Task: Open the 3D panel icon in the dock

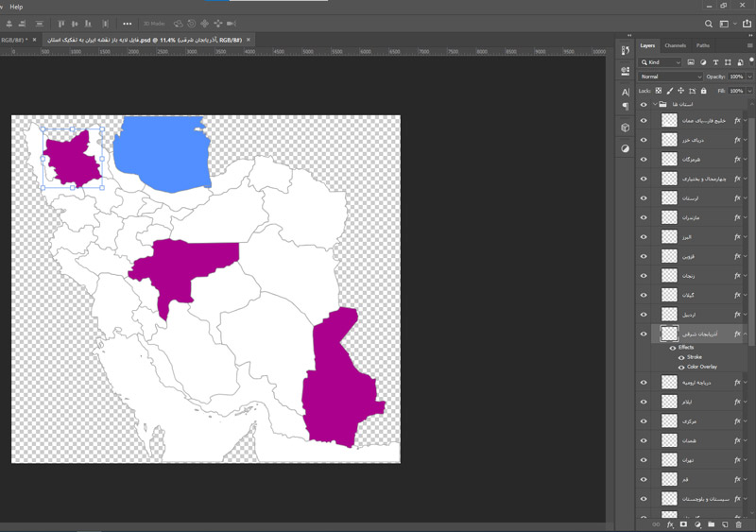Action: click(x=626, y=128)
